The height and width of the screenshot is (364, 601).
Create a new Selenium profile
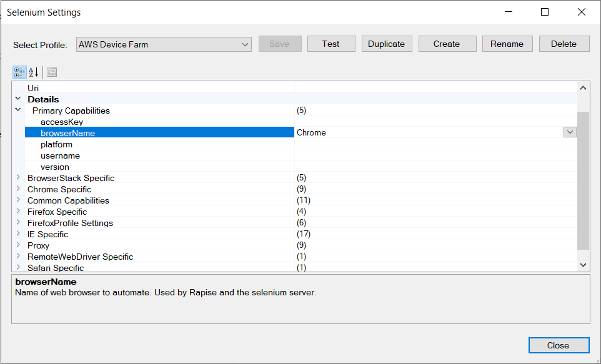pyautogui.click(x=447, y=44)
